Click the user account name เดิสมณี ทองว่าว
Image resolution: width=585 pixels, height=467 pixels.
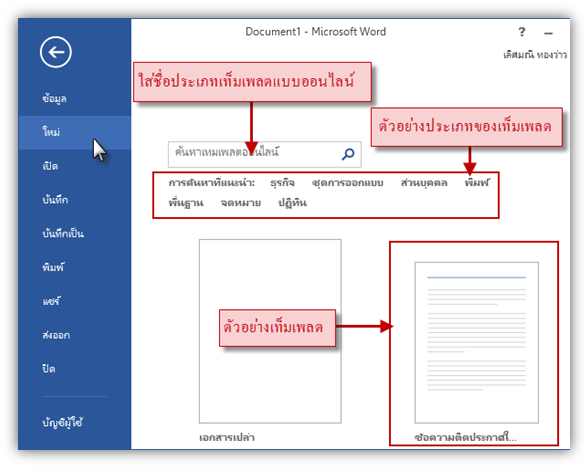pos(535,55)
